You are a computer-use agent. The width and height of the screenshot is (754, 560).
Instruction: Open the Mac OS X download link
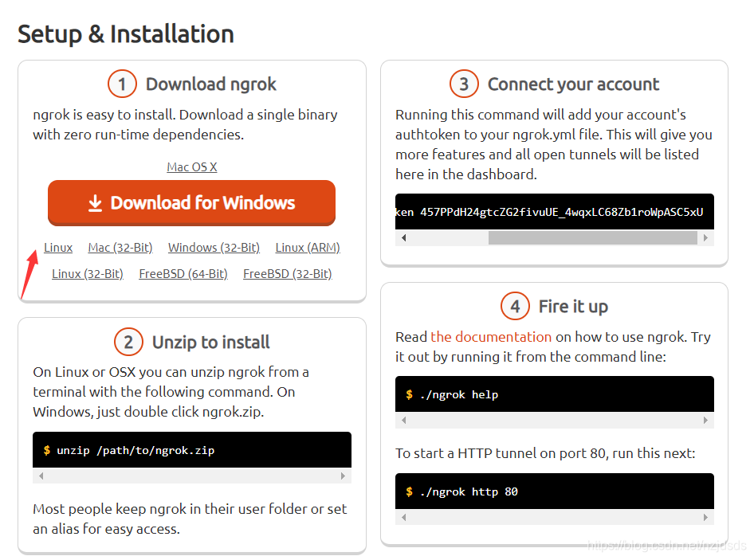[x=192, y=166]
